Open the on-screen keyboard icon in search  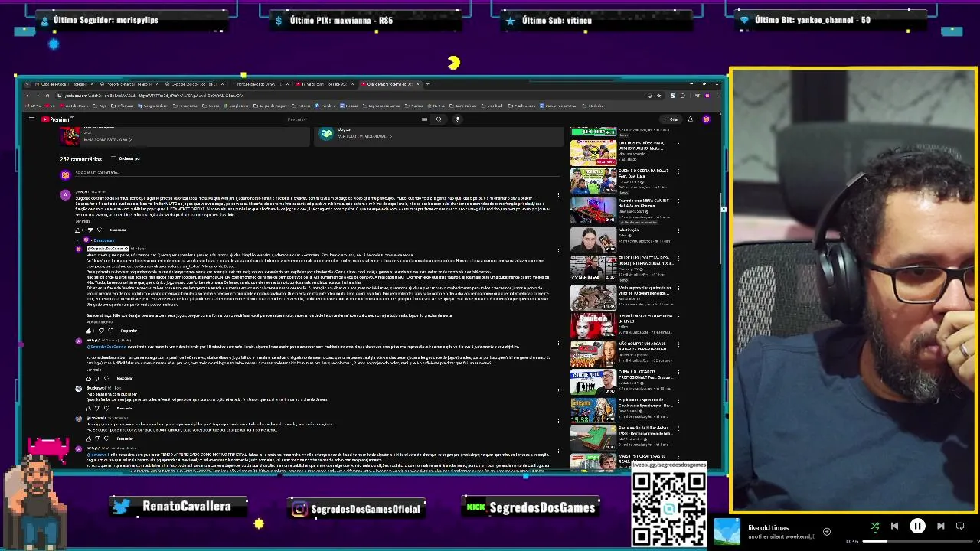pyautogui.click(x=424, y=119)
